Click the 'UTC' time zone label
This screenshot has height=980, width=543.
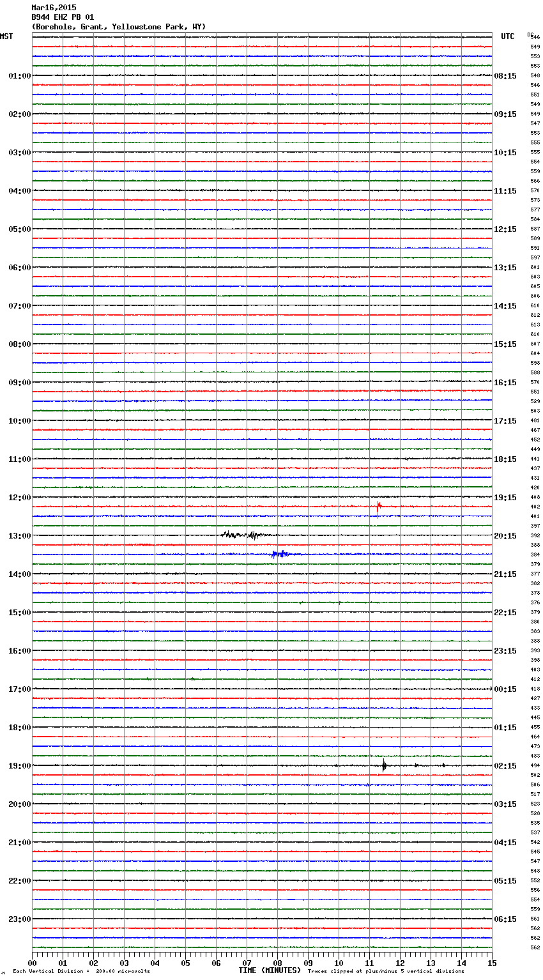click(508, 36)
